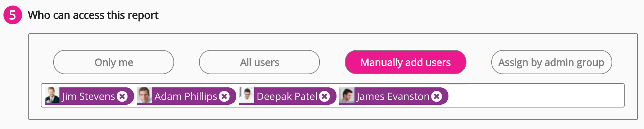Choose the All users access option
Image resolution: width=644 pixels, height=129 pixels.
(259, 62)
